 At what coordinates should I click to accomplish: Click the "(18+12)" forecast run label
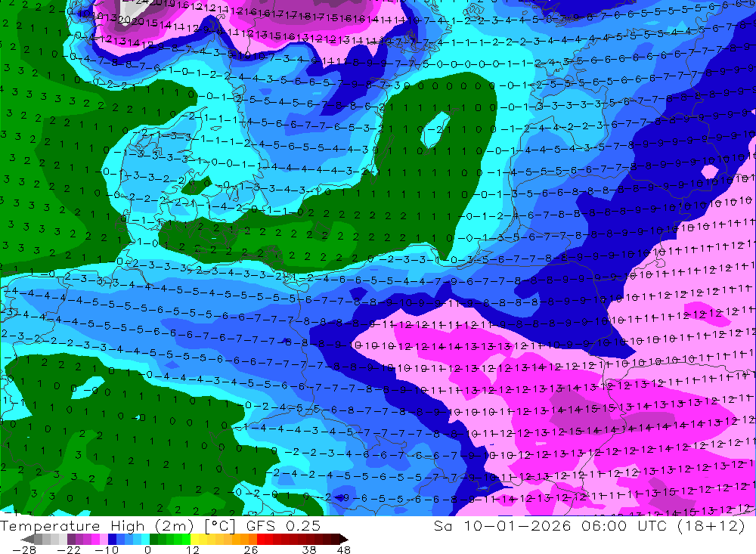pos(711,526)
